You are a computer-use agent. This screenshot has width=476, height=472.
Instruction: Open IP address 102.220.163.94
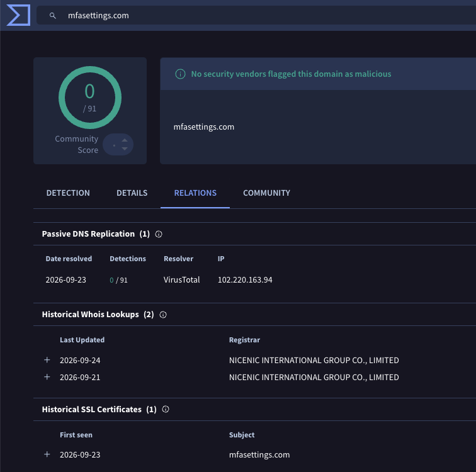point(245,279)
